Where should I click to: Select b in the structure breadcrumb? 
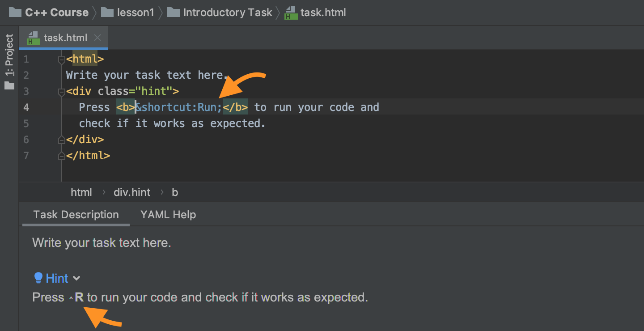tap(175, 192)
